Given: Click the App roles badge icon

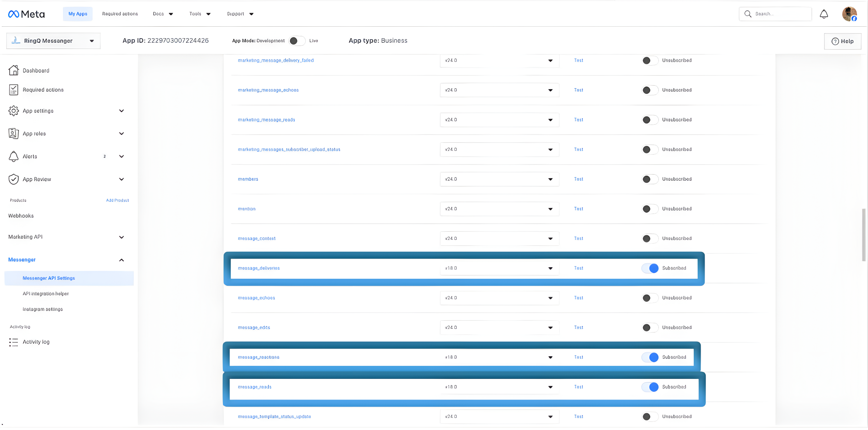Looking at the screenshot, I should point(14,133).
